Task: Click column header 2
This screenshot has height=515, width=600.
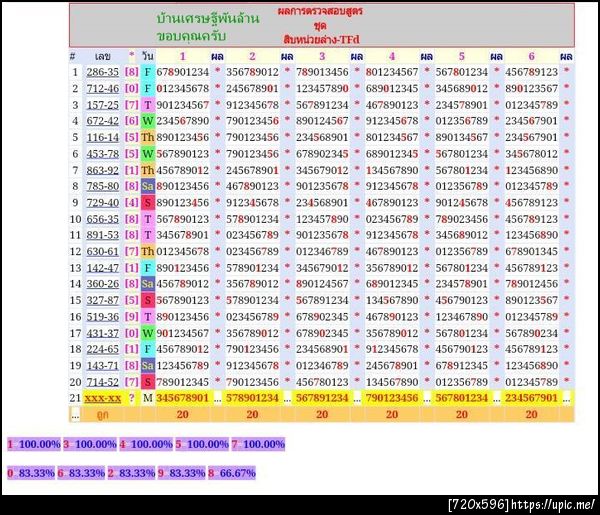Action: 252,56
